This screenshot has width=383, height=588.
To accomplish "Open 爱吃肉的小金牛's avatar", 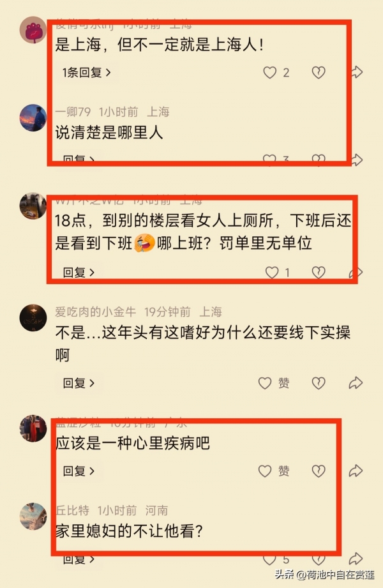I will [x=33, y=318].
